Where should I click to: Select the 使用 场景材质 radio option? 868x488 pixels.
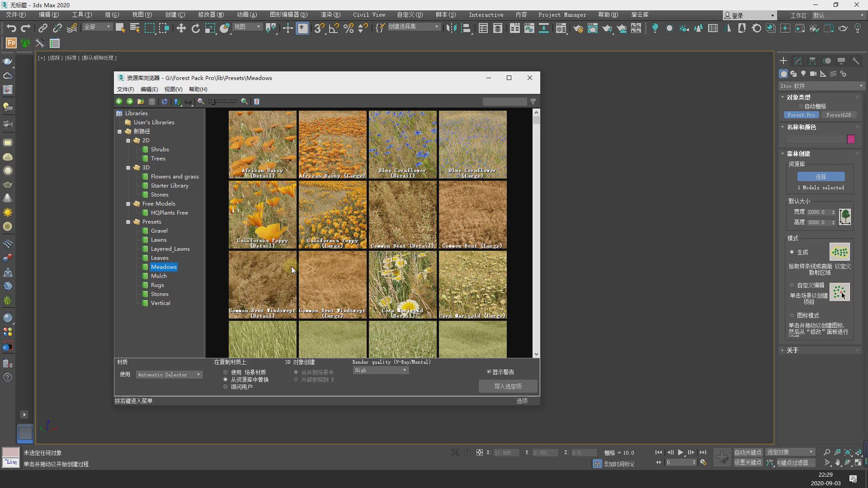[226, 372]
